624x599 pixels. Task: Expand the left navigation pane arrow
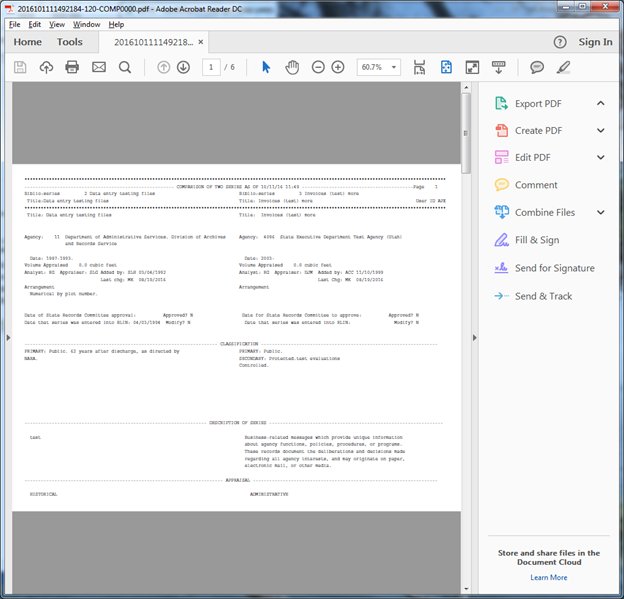click(x=8, y=338)
